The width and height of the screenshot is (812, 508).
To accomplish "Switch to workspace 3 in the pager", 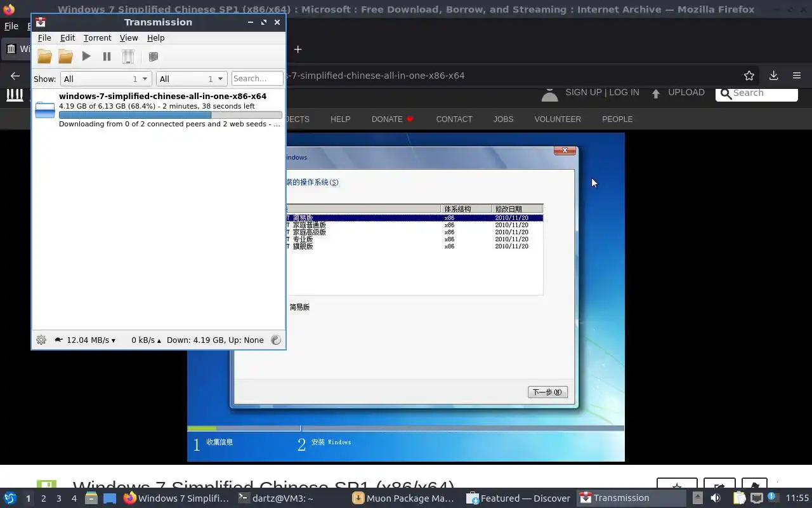I will tap(58, 498).
